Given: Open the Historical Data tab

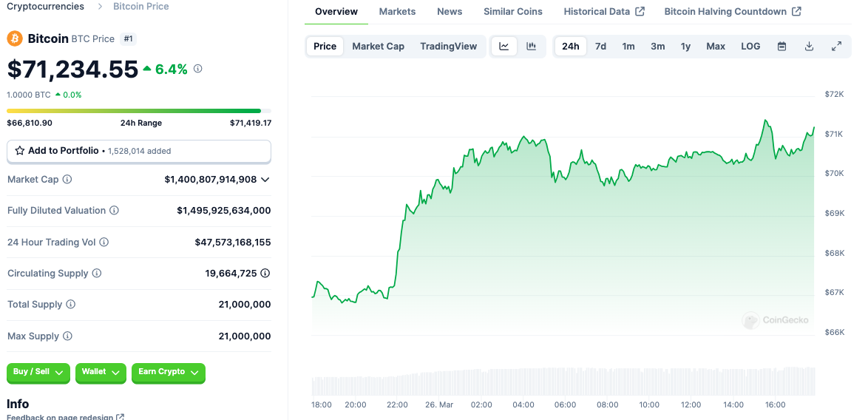Looking at the screenshot, I should pos(604,12).
